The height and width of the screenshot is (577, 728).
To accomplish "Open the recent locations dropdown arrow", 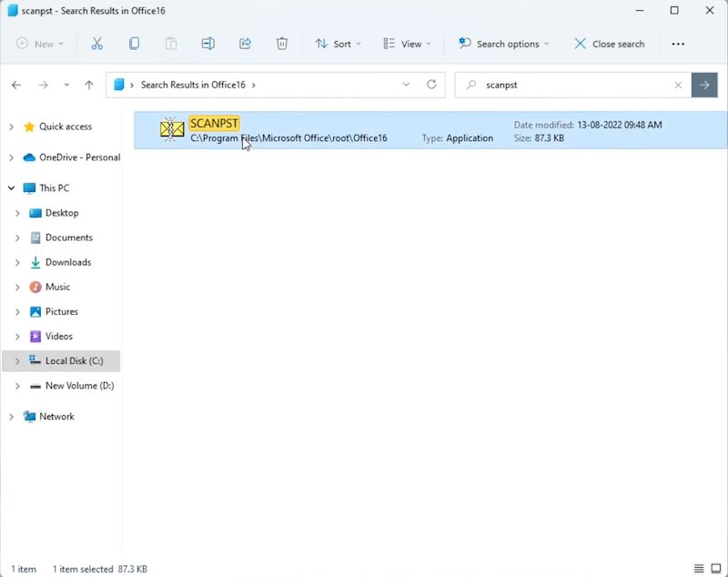I will 66,85.
